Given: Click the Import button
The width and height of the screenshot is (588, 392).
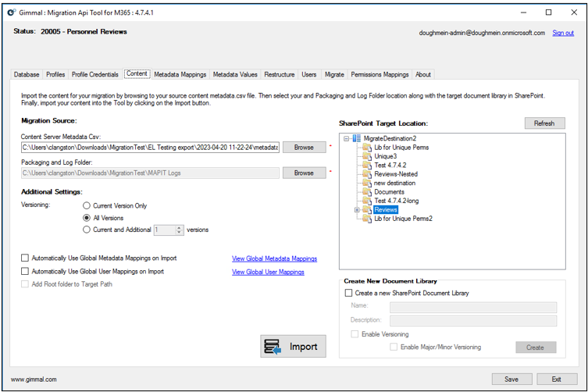Looking at the screenshot, I should [x=292, y=347].
